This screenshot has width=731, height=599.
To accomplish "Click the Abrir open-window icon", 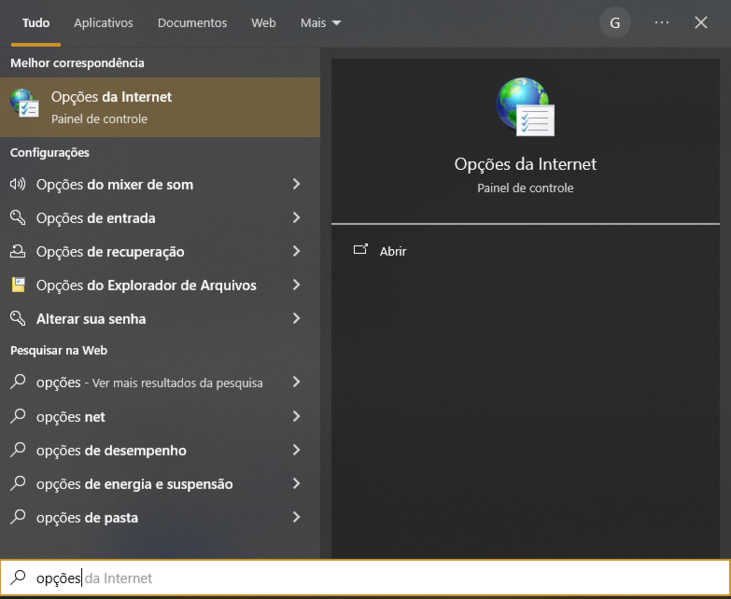I will click(360, 250).
